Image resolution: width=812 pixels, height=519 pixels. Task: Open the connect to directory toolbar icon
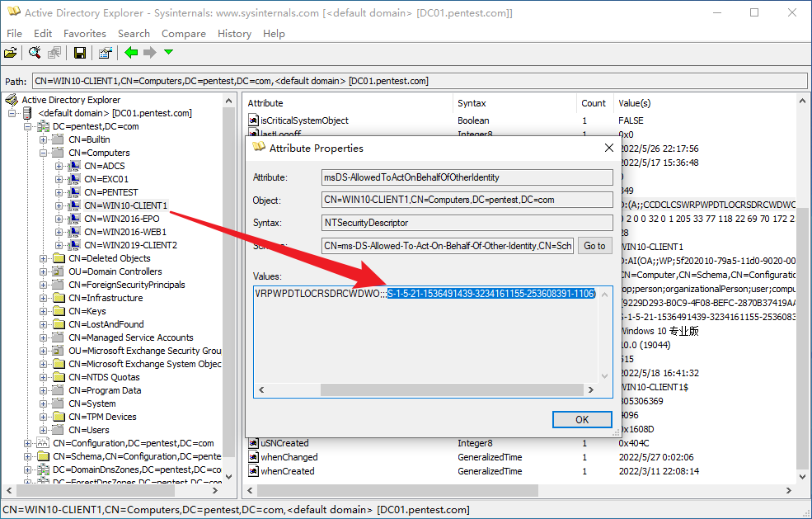click(11, 52)
